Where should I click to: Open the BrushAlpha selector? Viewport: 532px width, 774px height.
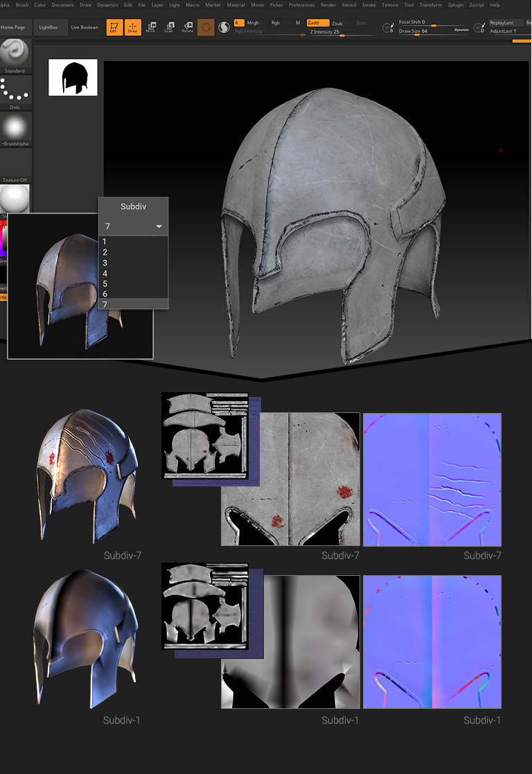(15, 126)
